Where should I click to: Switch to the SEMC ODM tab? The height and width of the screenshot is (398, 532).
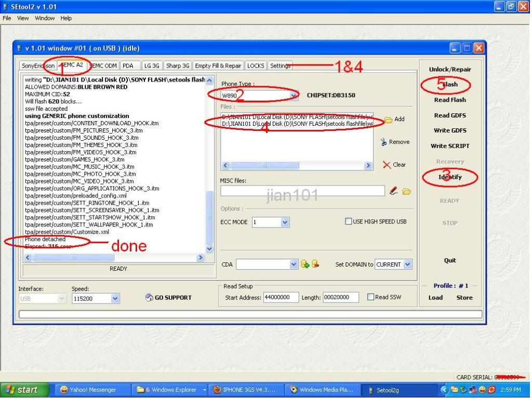[104, 66]
